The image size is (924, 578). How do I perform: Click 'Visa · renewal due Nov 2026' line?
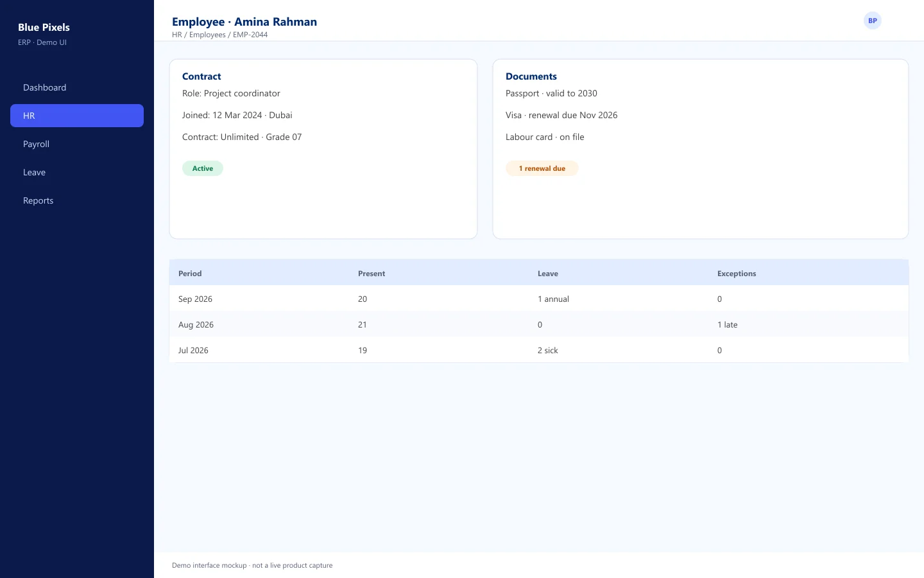coord(561,115)
